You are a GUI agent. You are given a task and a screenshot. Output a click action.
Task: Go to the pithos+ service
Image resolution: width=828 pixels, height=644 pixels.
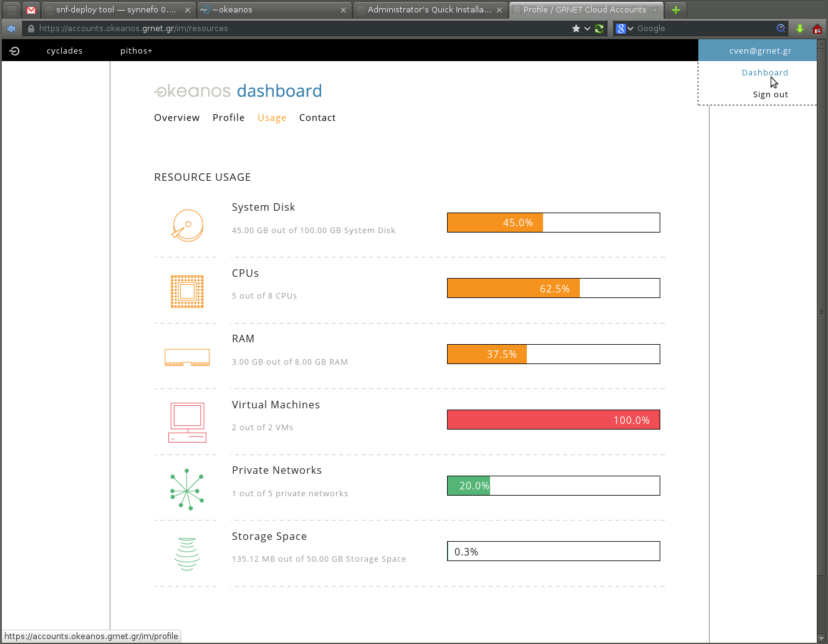click(136, 51)
